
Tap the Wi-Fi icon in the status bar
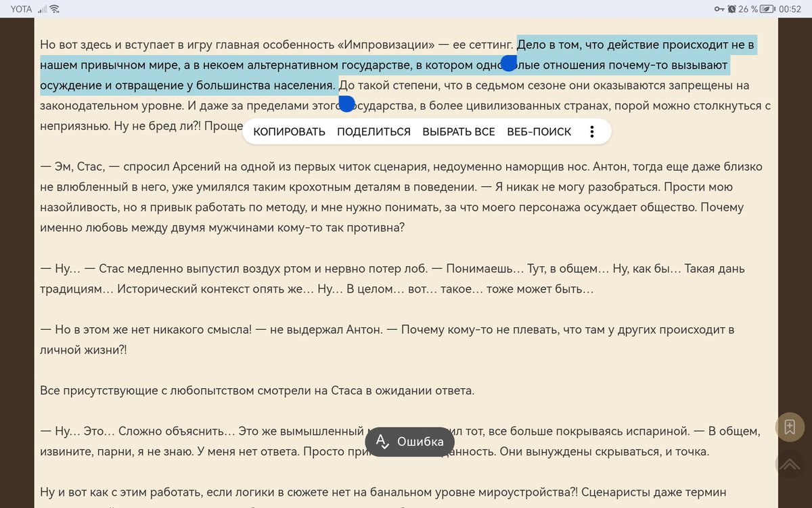54,9
